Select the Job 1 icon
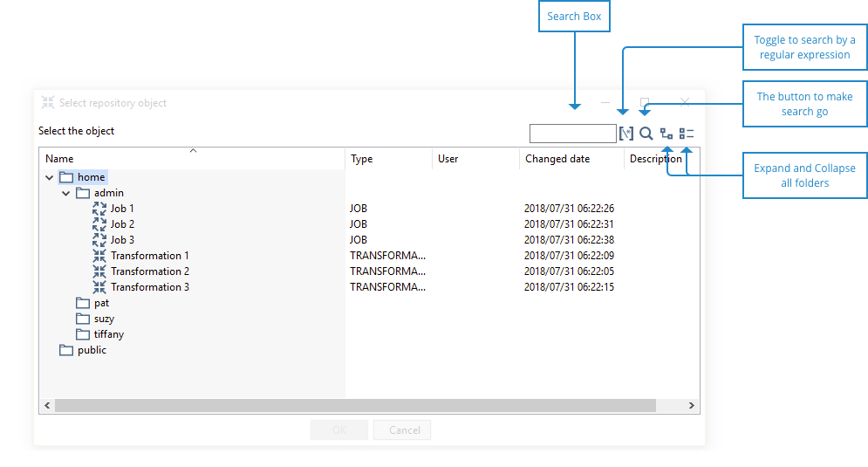Viewport: 868px width, 467px height. (99, 209)
